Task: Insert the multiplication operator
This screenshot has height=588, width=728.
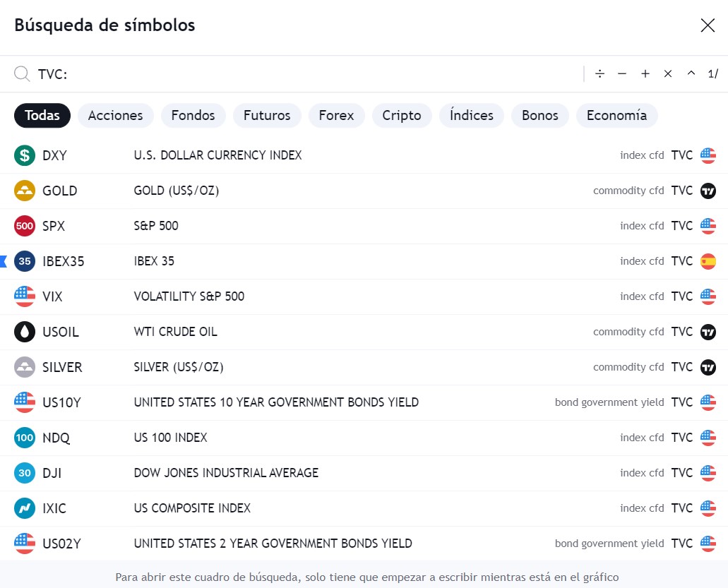Action: click(x=668, y=74)
